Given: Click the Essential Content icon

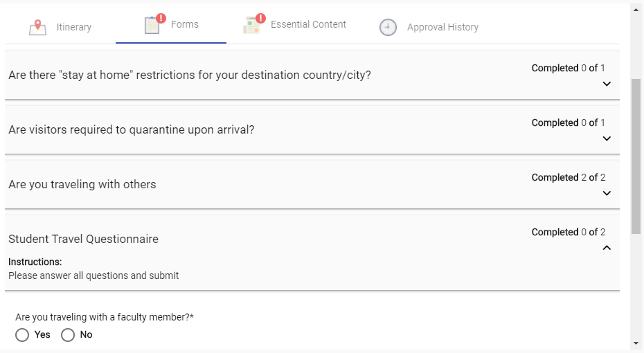Looking at the screenshot, I should click(x=251, y=26).
